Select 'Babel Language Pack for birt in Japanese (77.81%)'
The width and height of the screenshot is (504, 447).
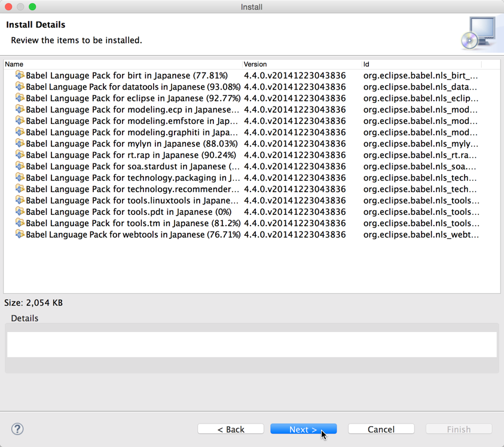coord(127,75)
